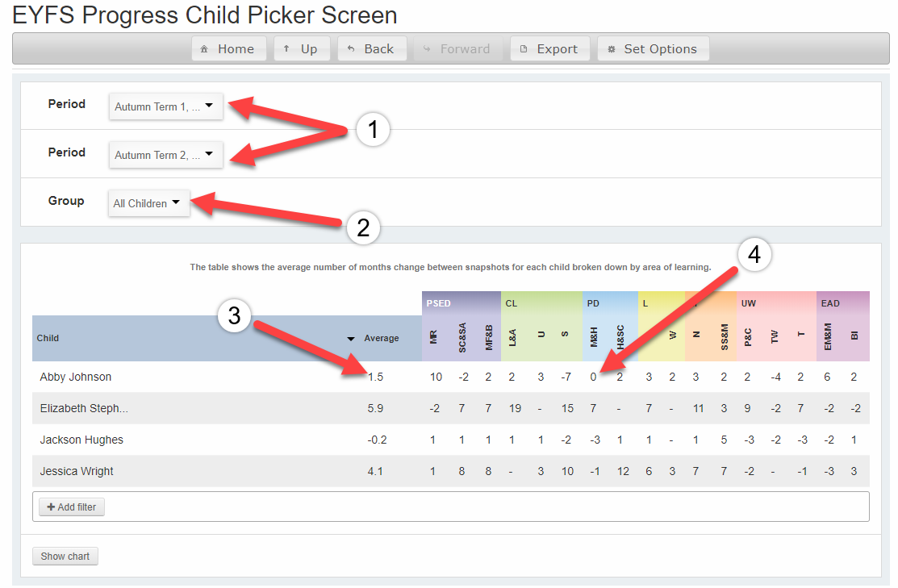Open the Autumn Term 2 period dropdown

(165, 154)
